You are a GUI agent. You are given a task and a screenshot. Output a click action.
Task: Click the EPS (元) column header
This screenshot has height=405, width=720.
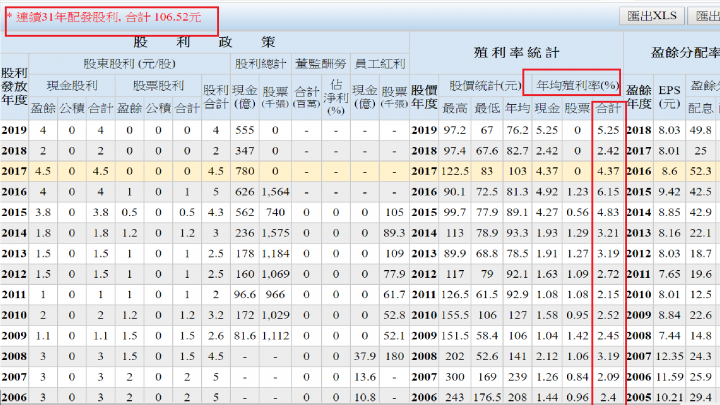(x=669, y=97)
